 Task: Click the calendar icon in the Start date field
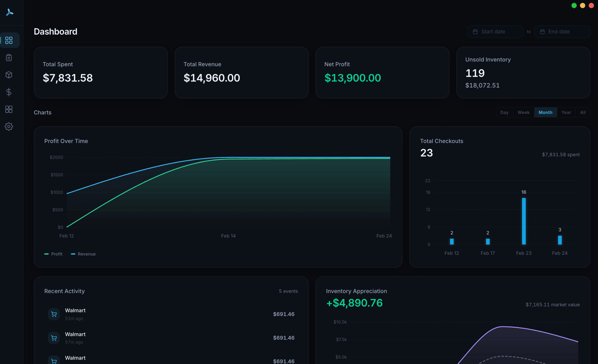(475, 32)
